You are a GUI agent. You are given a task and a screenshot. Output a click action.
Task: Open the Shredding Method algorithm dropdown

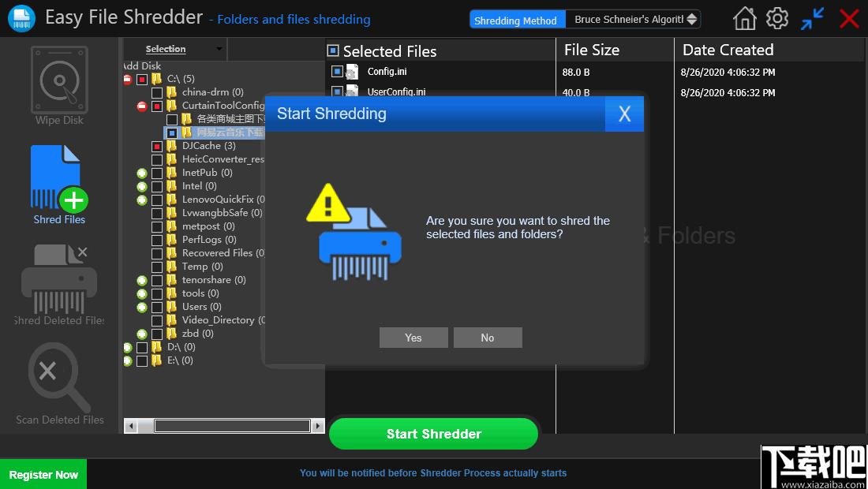coord(634,20)
